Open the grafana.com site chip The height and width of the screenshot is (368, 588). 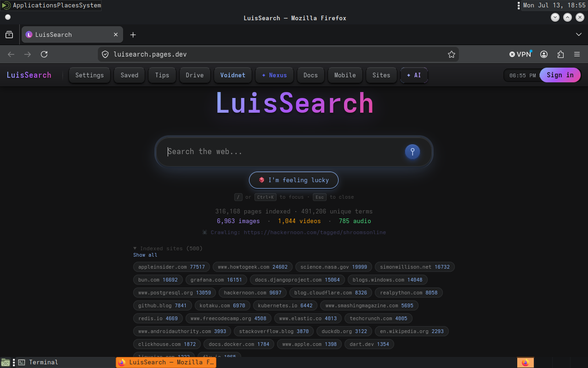(216, 280)
